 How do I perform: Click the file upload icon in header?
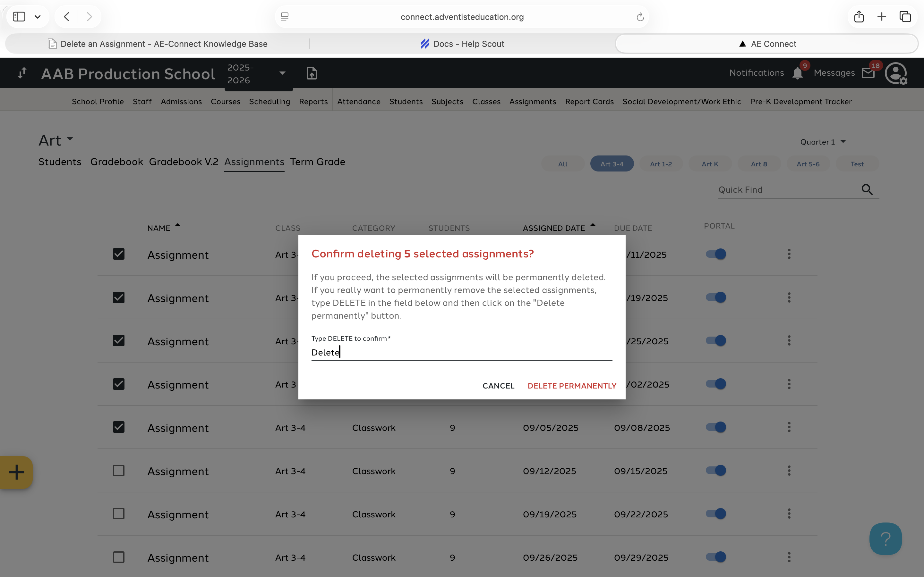click(x=312, y=73)
